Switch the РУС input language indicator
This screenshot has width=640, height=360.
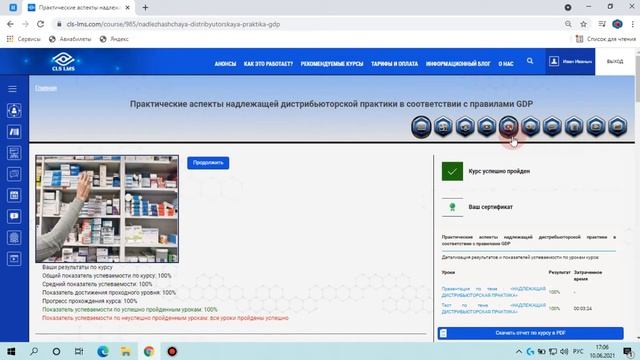click(x=578, y=351)
